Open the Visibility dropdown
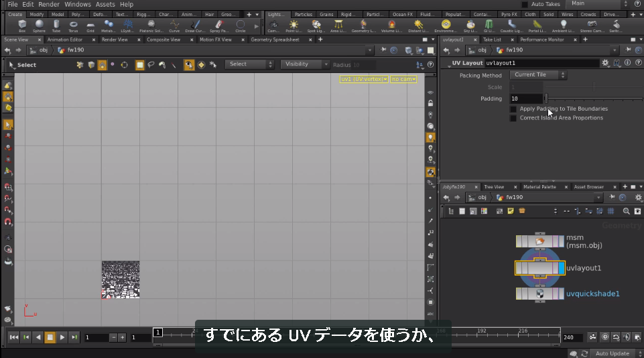 pyautogui.click(x=305, y=64)
